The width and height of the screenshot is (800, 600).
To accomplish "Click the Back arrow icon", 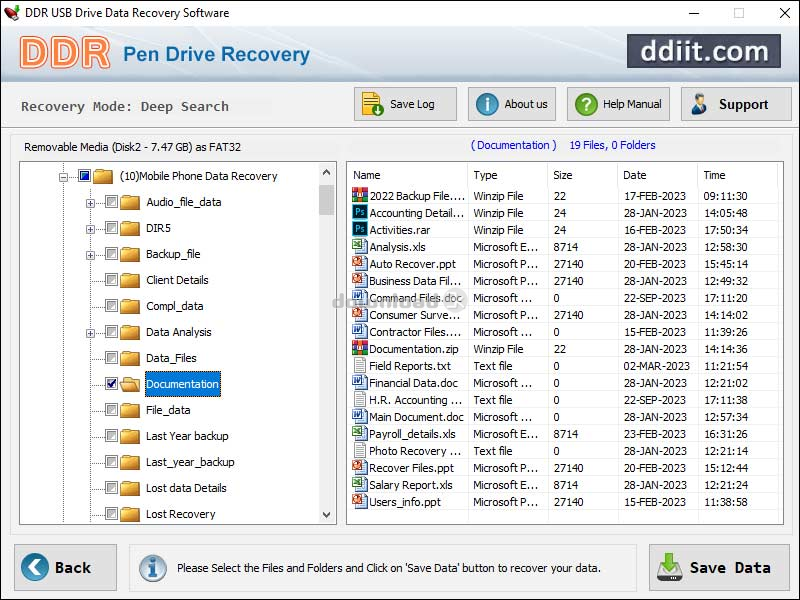I will tap(35, 567).
